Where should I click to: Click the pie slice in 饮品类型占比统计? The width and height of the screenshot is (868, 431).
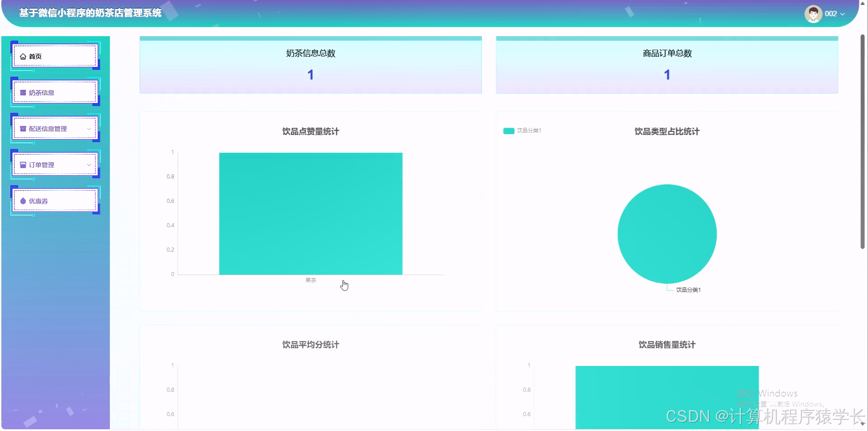click(x=666, y=234)
